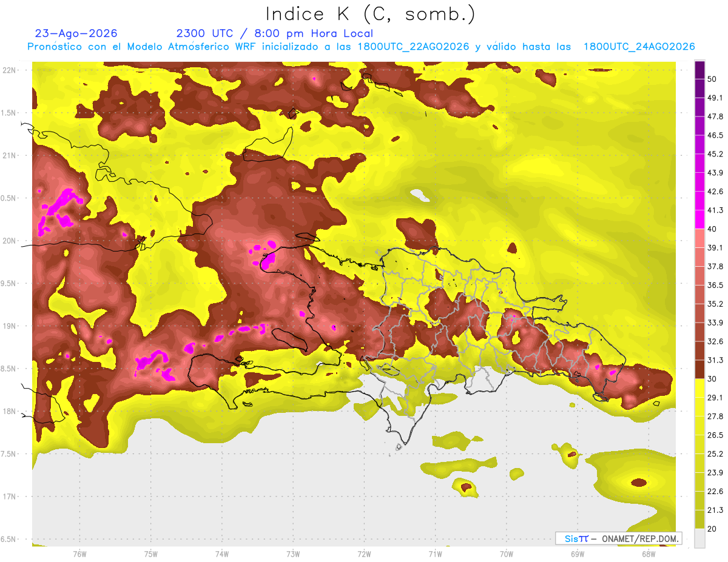The height and width of the screenshot is (562, 728).
Task: Click the colorbar value "36.5"
Action: tap(715, 285)
